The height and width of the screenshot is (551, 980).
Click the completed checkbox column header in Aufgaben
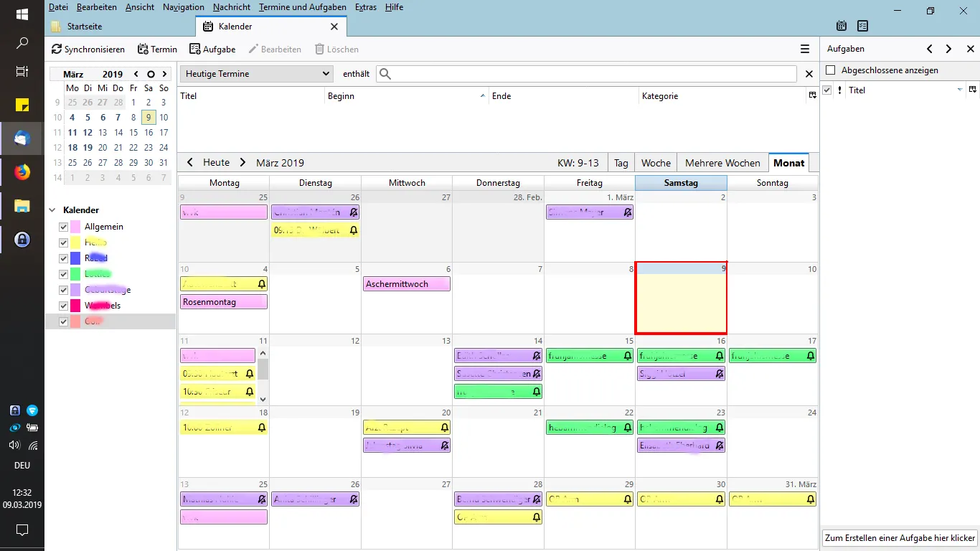pos(827,90)
